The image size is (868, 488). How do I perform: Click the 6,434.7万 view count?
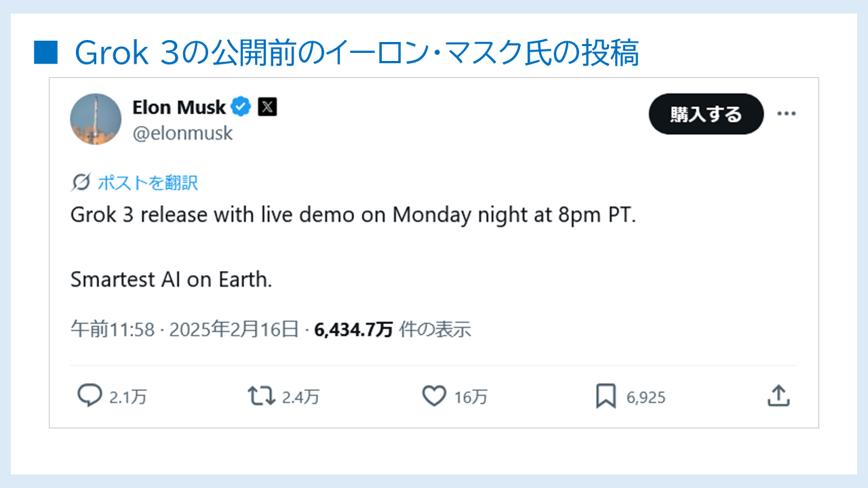click(353, 329)
